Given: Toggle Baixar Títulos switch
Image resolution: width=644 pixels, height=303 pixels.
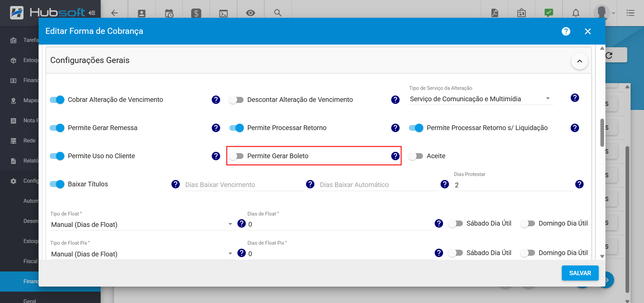Looking at the screenshot, I should tap(57, 184).
